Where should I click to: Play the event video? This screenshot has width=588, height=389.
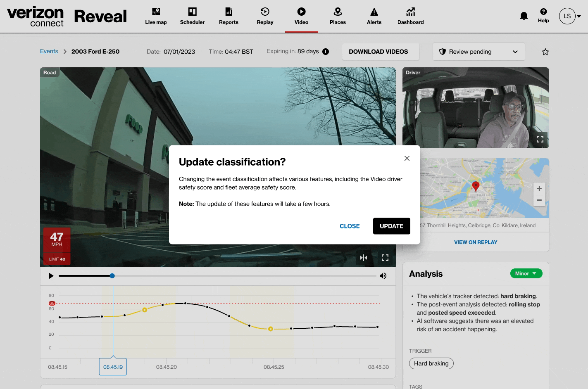tap(51, 276)
